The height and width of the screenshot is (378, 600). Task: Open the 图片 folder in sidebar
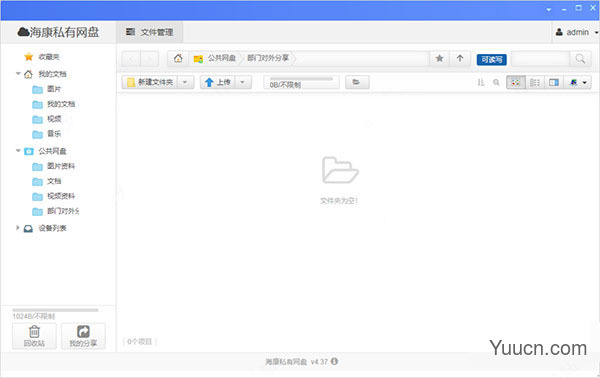coord(54,89)
